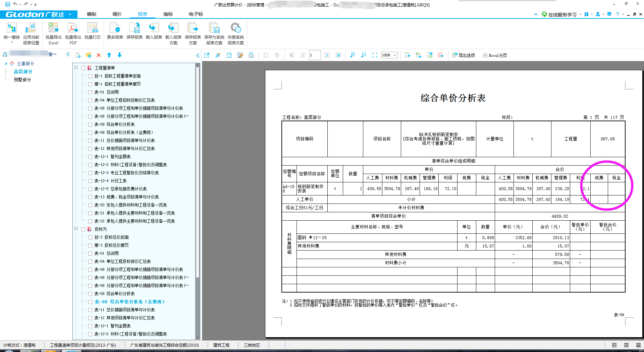Image resolution: width=644 pixels, height=352 pixels.
Task: Open the 100% zoom level dropdown
Action: click(395, 55)
